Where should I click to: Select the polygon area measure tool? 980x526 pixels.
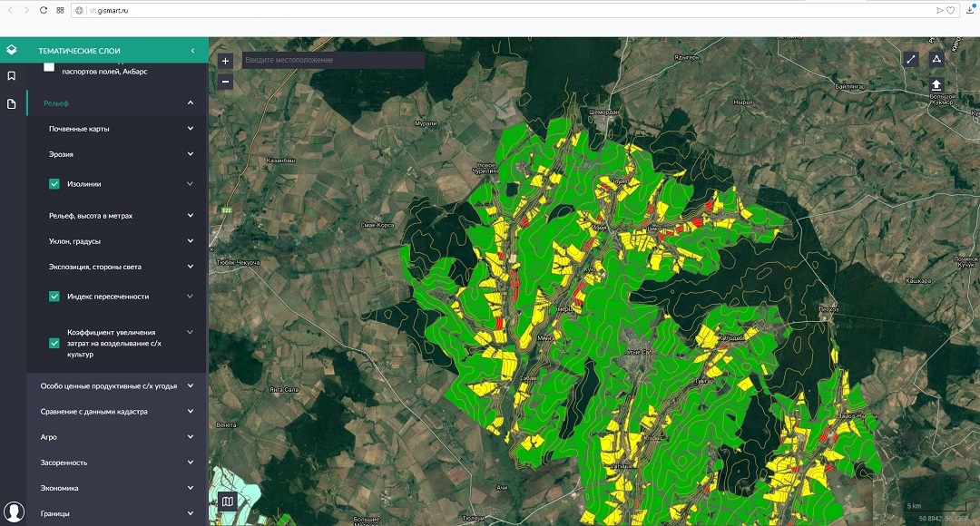pos(936,60)
